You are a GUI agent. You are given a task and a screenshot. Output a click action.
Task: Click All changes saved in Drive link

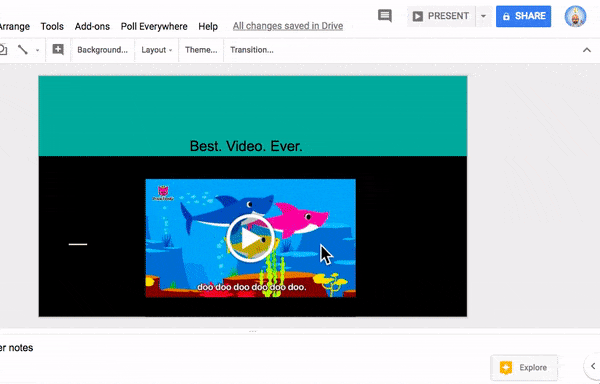point(288,26)
